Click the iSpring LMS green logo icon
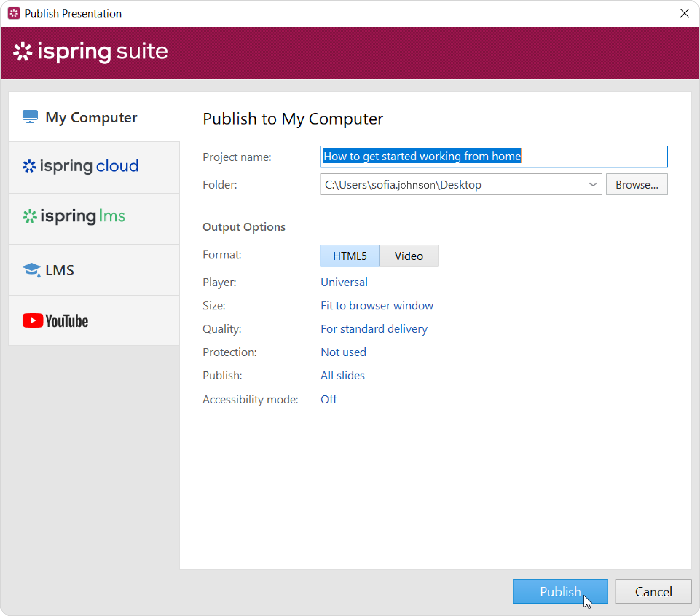 [x=30, y=216]
